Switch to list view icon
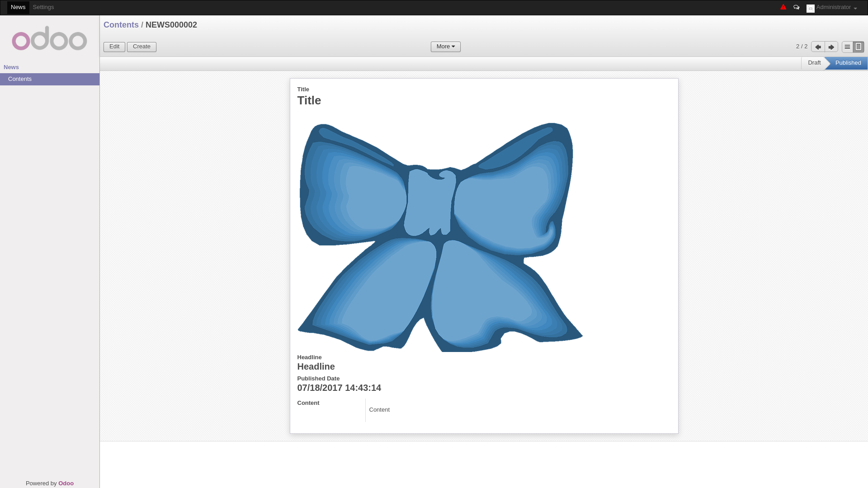Viewport: 868px width, 488px height. 847,47
